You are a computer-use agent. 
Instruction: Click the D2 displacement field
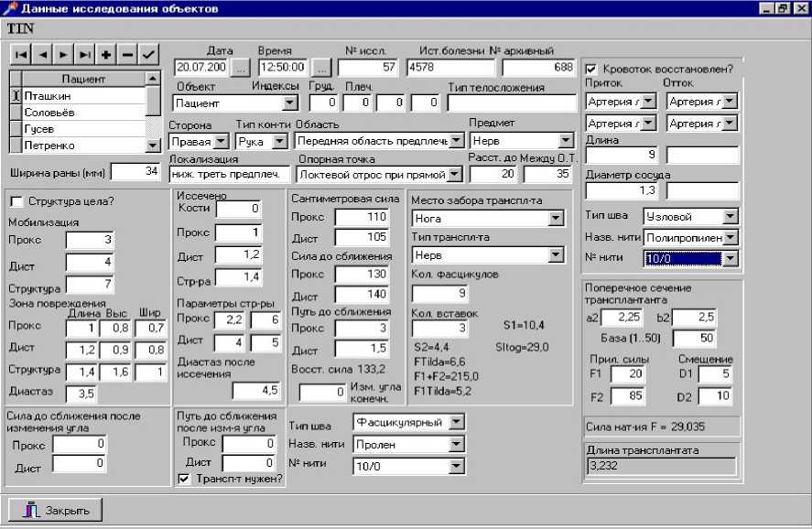(715, 396)
